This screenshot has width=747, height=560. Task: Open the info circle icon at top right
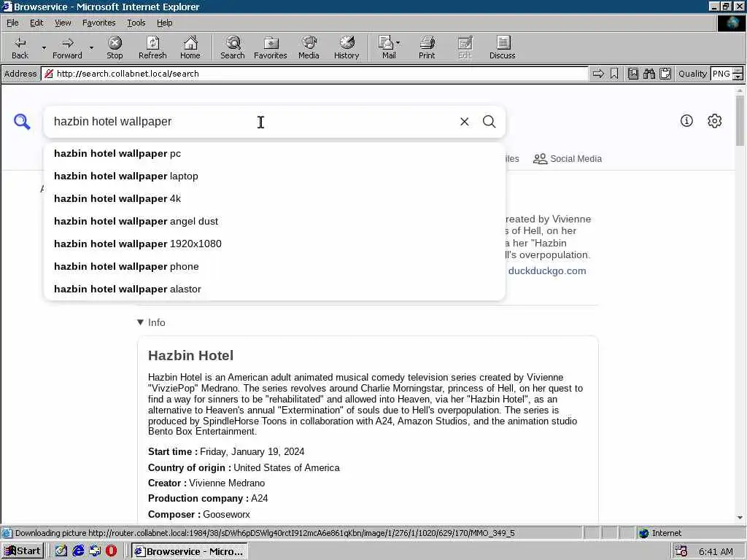(x=686, y=121)
